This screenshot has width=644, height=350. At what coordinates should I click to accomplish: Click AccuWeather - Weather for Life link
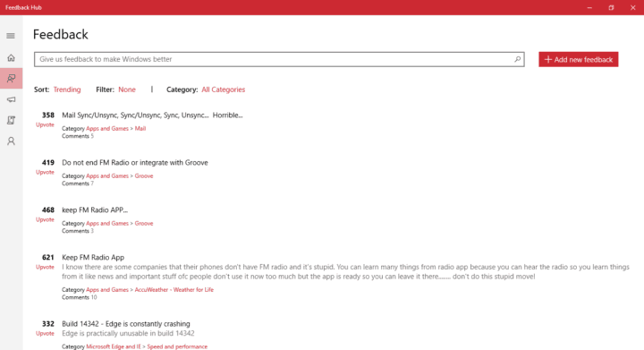tap(174, 290)
